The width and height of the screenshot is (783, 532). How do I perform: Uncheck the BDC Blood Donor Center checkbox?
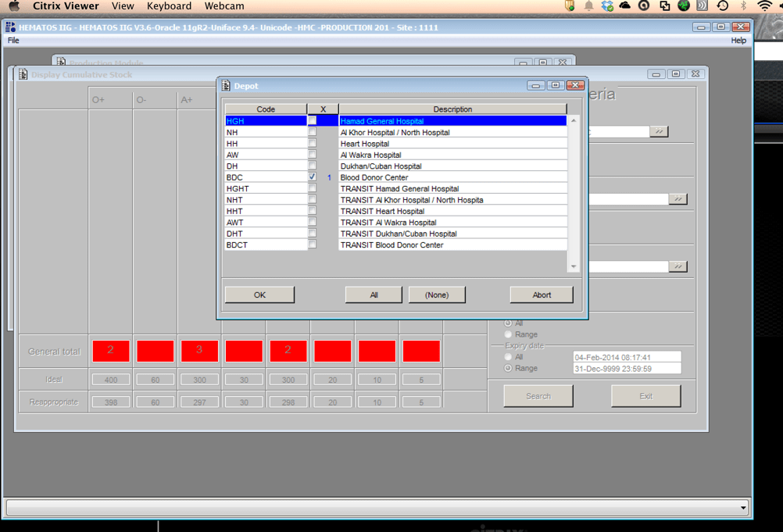[x=312, y=177]
